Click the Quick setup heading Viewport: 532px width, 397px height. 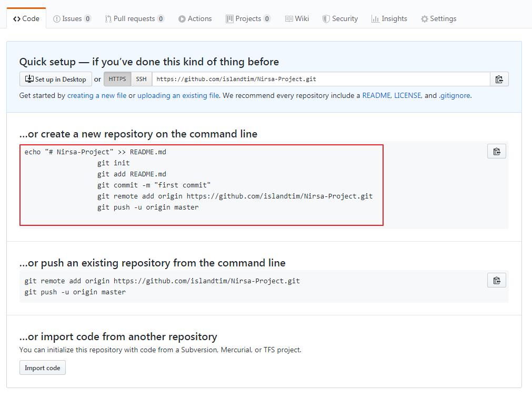pos(149,62)
